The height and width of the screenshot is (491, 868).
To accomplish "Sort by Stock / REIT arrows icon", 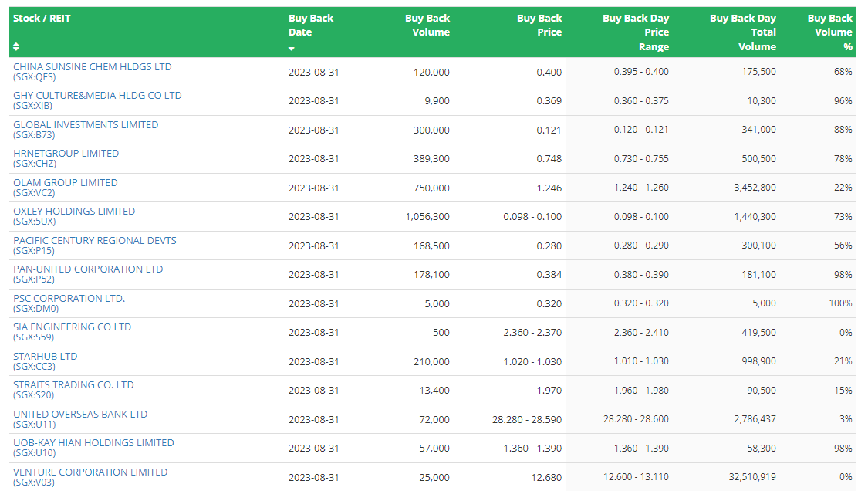I will tap(16, 46).
